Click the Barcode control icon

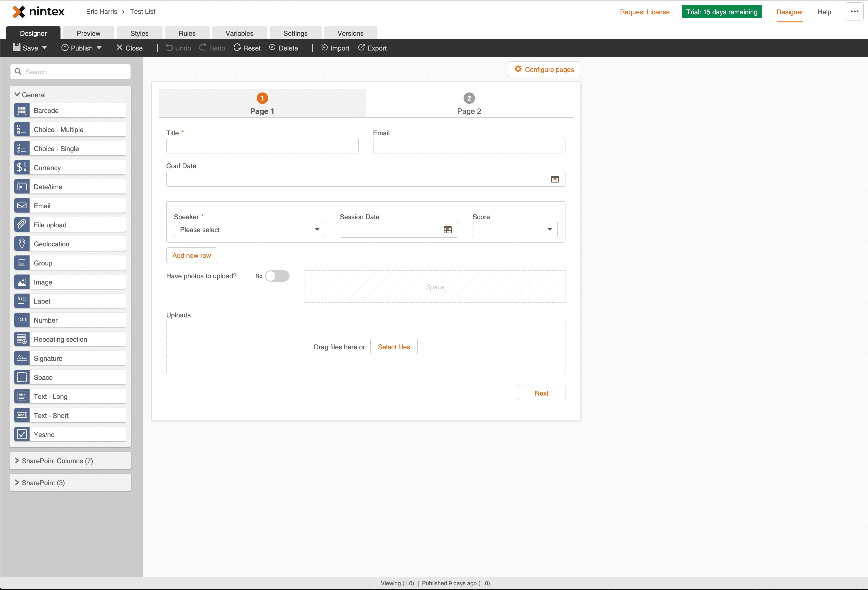[x=22, y=110]
